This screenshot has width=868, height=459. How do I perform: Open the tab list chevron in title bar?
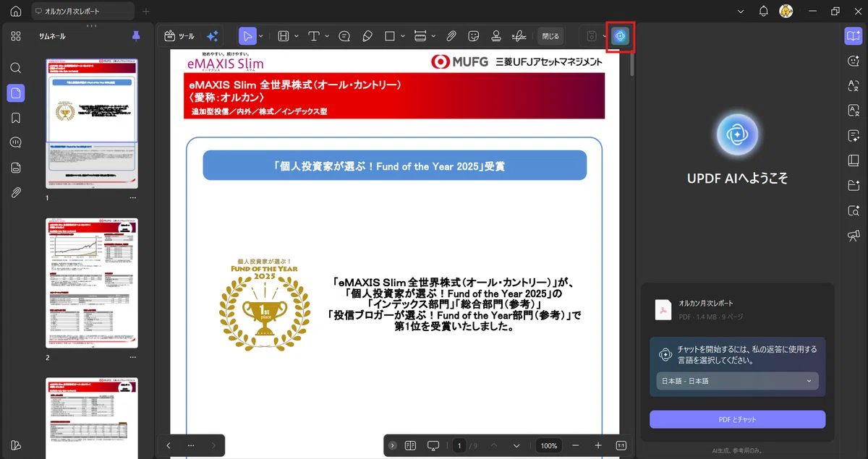click(740, 12)
